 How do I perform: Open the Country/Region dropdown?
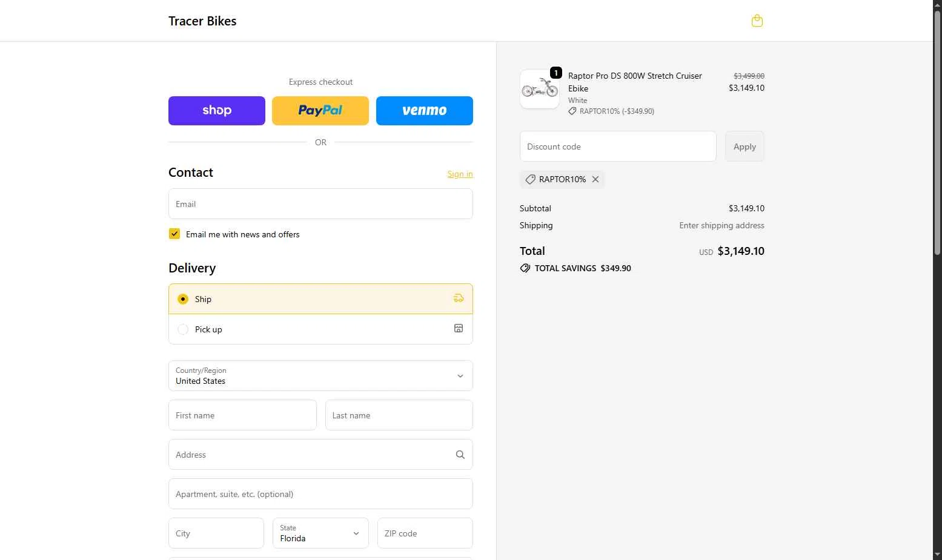tap(320, 376)
